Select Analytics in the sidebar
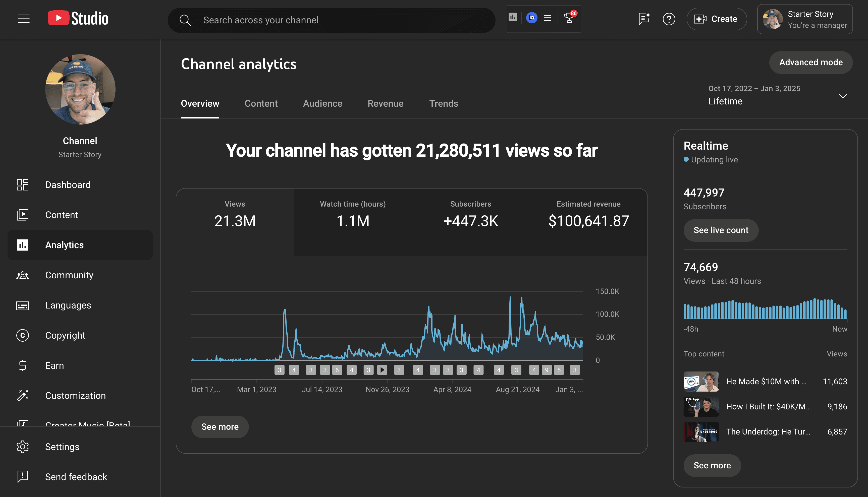Viewport: 868px width, 497px height. [x=80, y=245]
